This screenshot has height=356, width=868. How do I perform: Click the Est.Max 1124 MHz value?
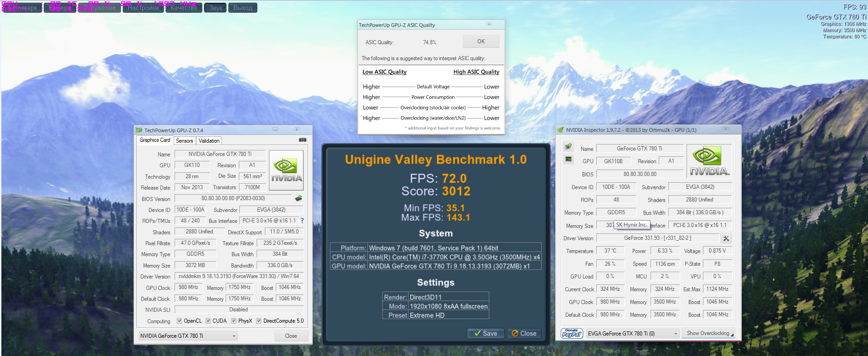pos(717,289)
